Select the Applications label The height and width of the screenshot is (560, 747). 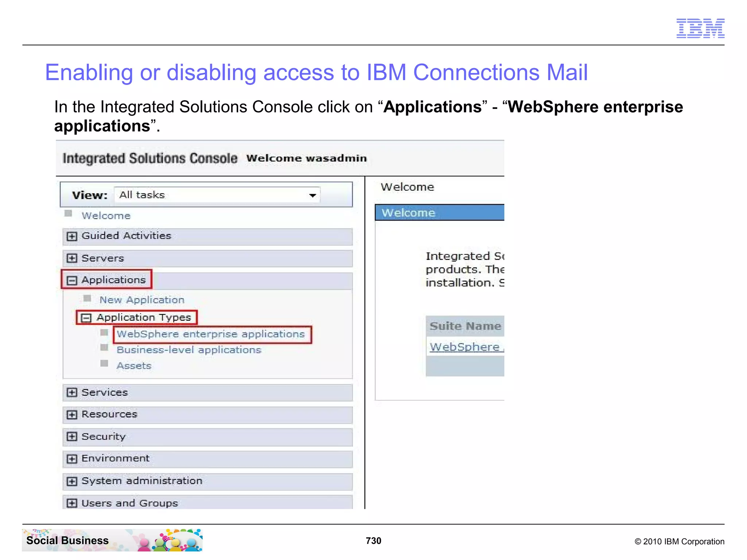[x=113, y=280]
